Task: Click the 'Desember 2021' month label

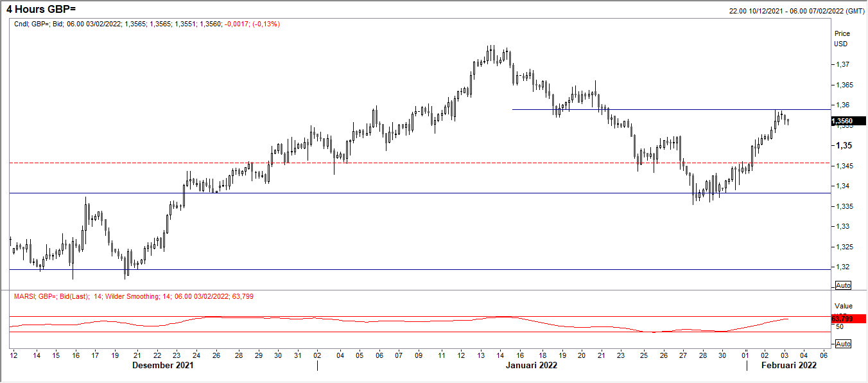Action: point(162,365)
